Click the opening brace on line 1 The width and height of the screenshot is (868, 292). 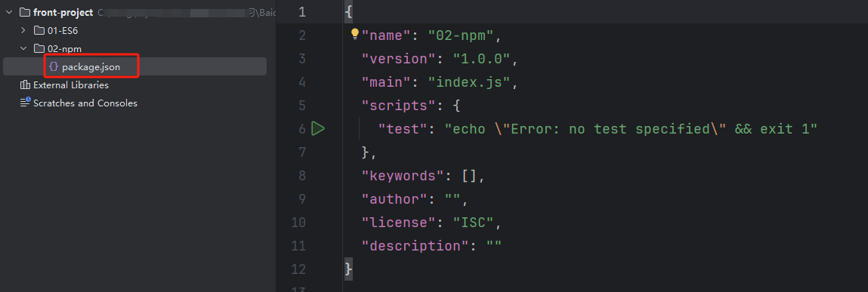[x=348, y=12]
